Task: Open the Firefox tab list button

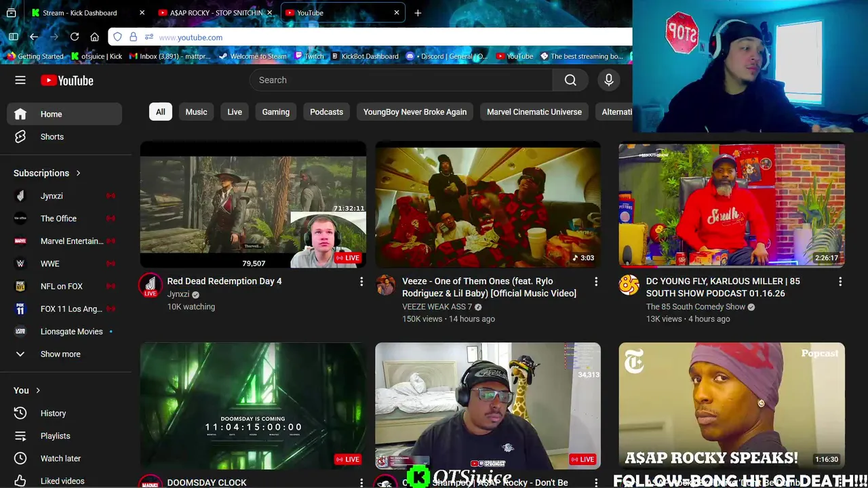Action: point(12,13)
